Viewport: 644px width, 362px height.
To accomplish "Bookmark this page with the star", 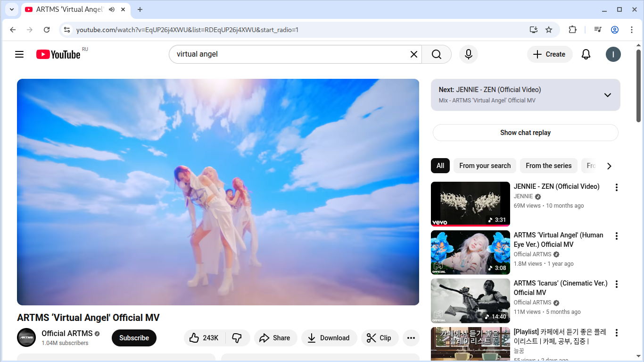I will pyautogui.click(x=549, y=30).
